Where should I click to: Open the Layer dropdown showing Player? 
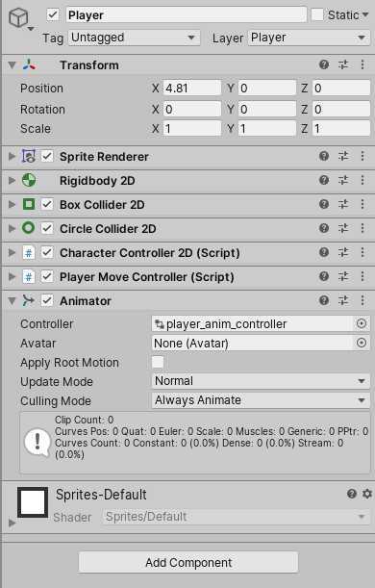tap(309, 38)
